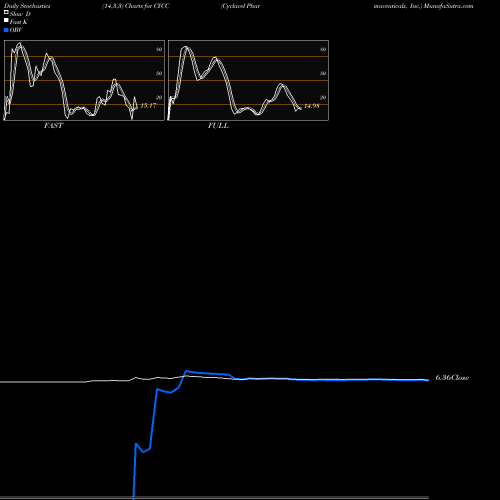Click the 20 level label in FAST chart
The image size is (500, 500).
click(159, 97)
